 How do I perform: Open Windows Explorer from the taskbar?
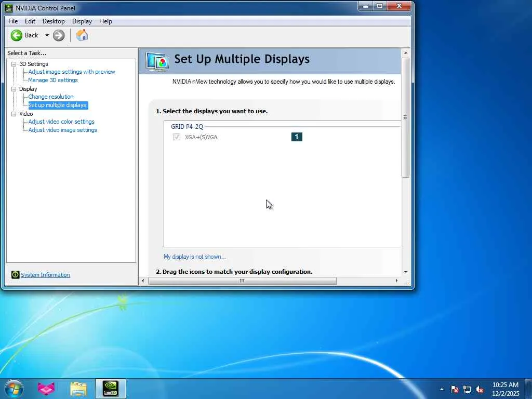[x=78, y=389]
